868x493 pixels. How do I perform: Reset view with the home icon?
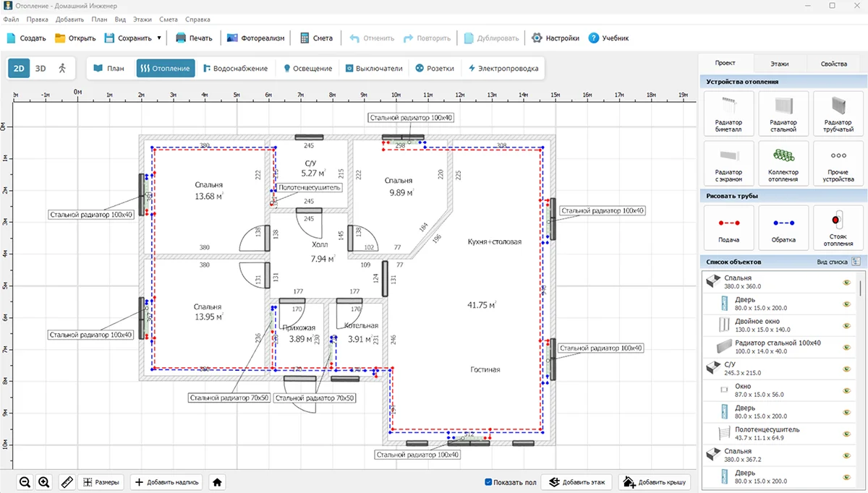(x=217, y=482)
